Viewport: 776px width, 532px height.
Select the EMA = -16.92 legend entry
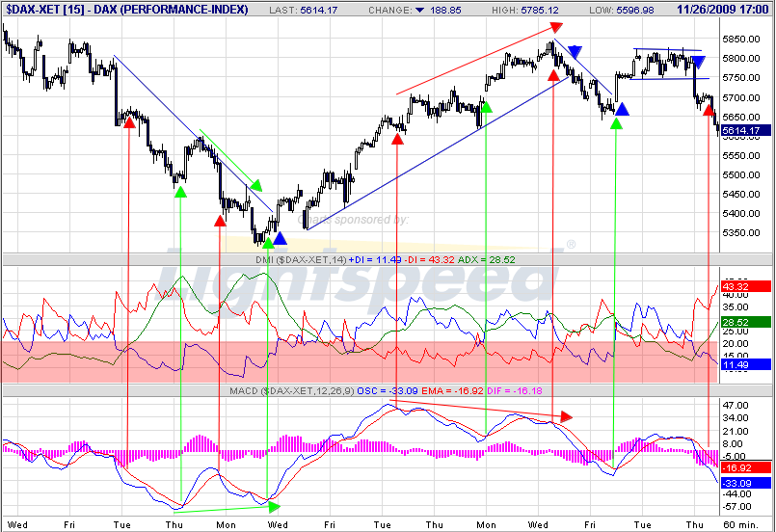pyautogui.click(x=452, y=391)
